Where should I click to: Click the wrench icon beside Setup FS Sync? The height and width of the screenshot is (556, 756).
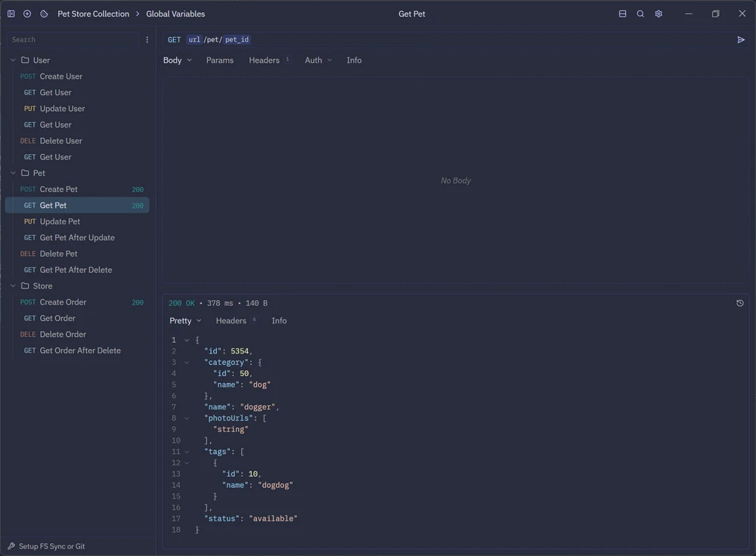tap(11, 546)
